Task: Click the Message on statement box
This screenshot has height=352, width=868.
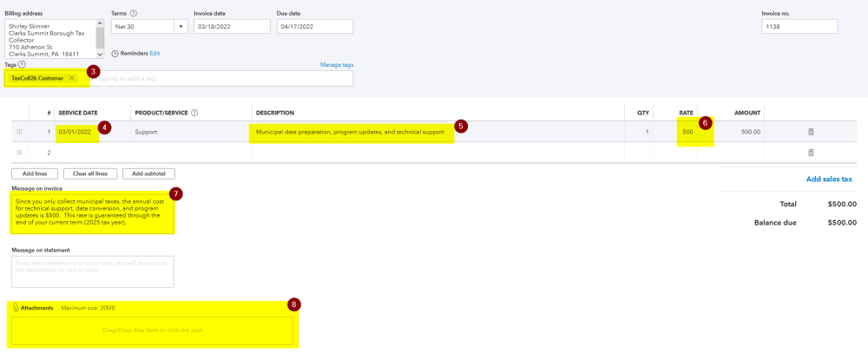Action: [x=93, y=271]
